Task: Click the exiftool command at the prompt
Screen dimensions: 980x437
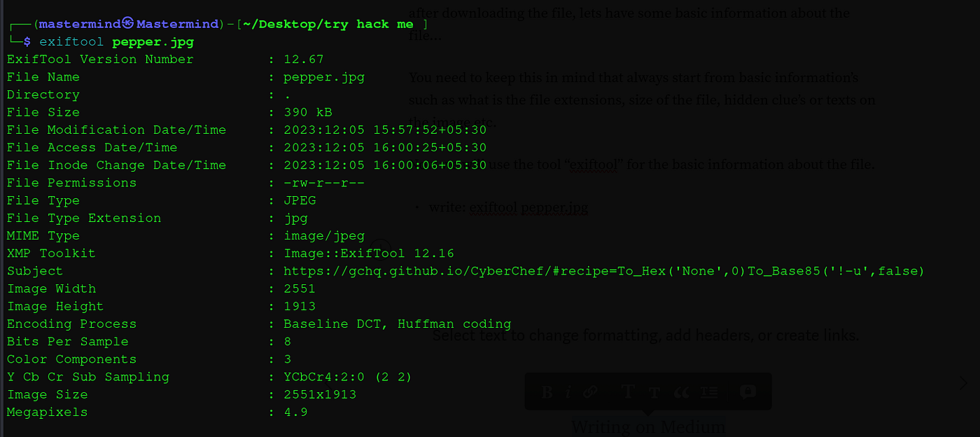Action: click(x=72, y=42)
